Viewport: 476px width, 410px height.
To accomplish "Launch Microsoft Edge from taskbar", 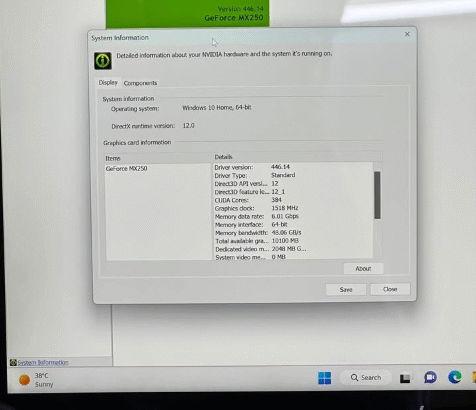I will click(x=455, y=377).
